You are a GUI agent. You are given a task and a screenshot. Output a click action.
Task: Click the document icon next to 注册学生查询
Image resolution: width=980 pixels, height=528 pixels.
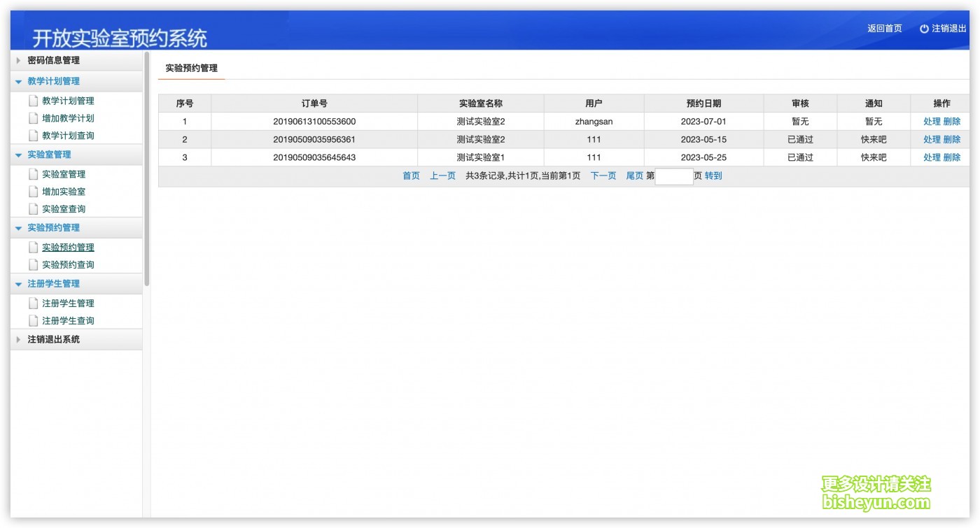pos(33,320)
